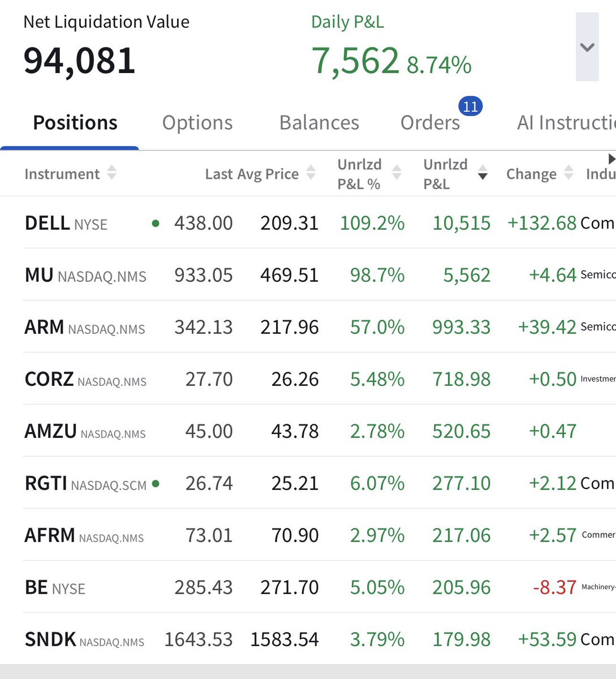
Task: Click RGTI unrealized P&L 277.10
Action: 462,483
